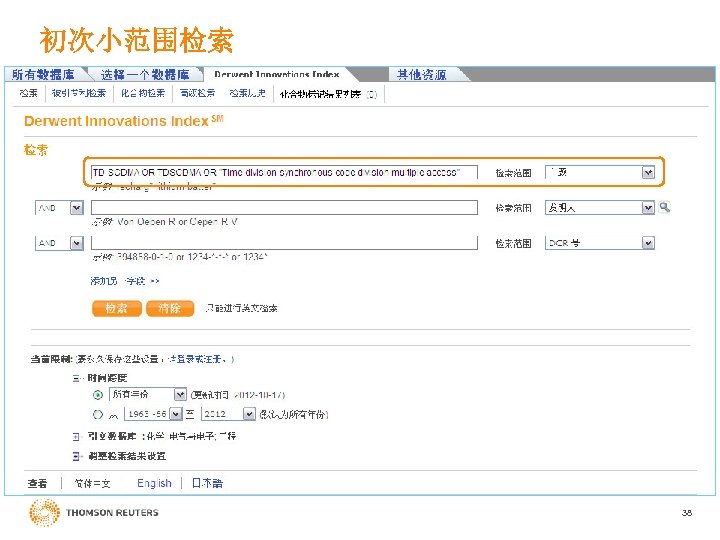Viewport: 720px width, 540px height.
Task: Select the 所有年份 radio button
Action: tap(98, 395)
